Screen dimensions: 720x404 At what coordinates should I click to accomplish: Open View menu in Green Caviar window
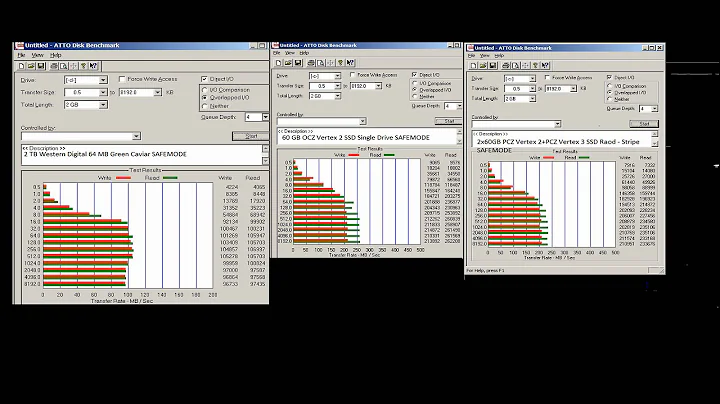point(38,55)
